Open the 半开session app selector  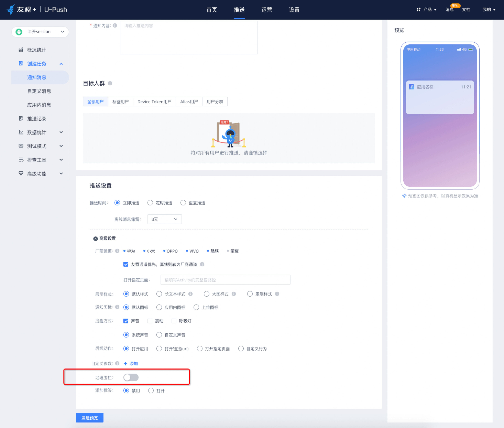[x=40, y=32]
